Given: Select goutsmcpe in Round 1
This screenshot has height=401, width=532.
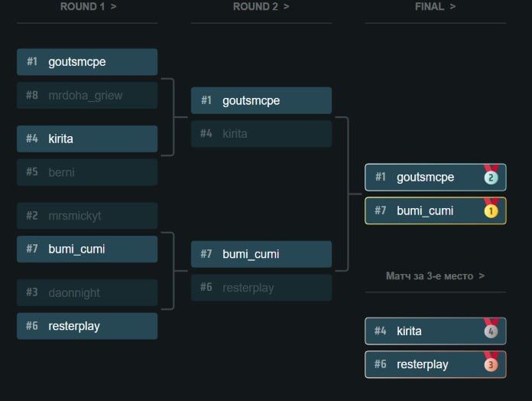Looking at the screenshot, I should tap(87, 62).
